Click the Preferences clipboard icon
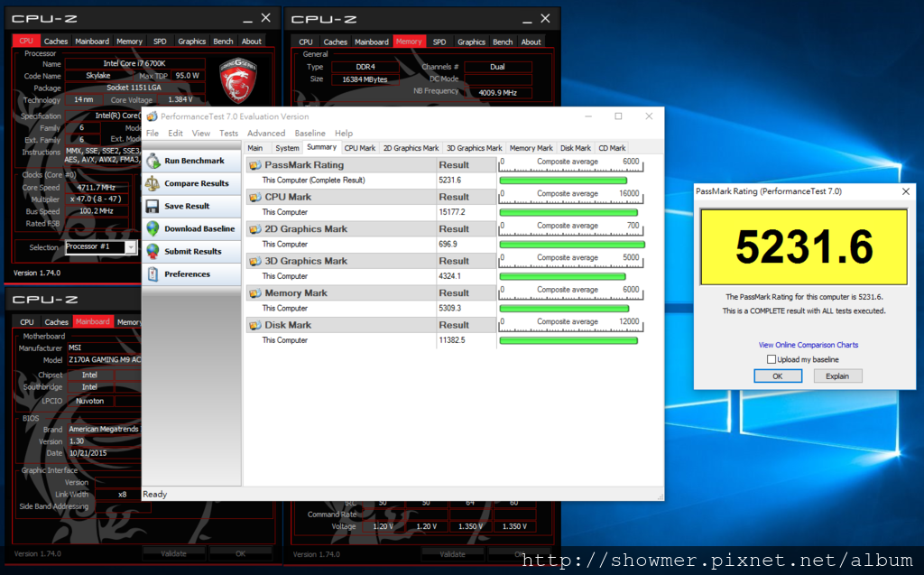 click(x=152, y=274)
